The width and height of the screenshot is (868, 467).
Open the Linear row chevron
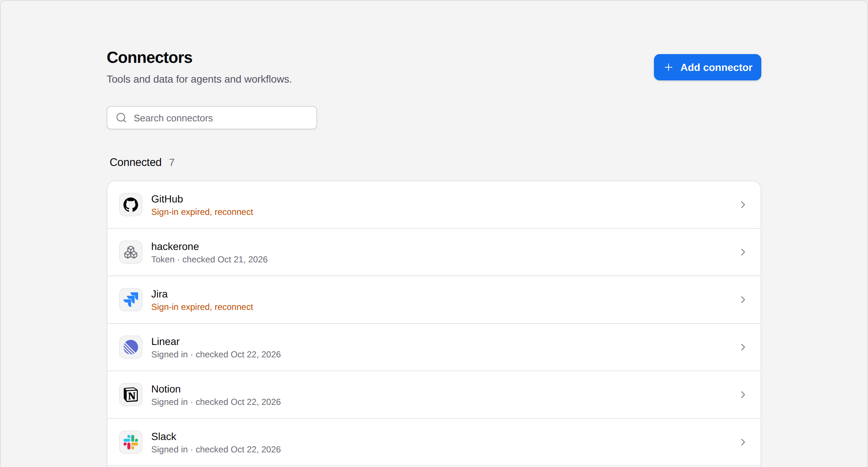tap(743, 347)
